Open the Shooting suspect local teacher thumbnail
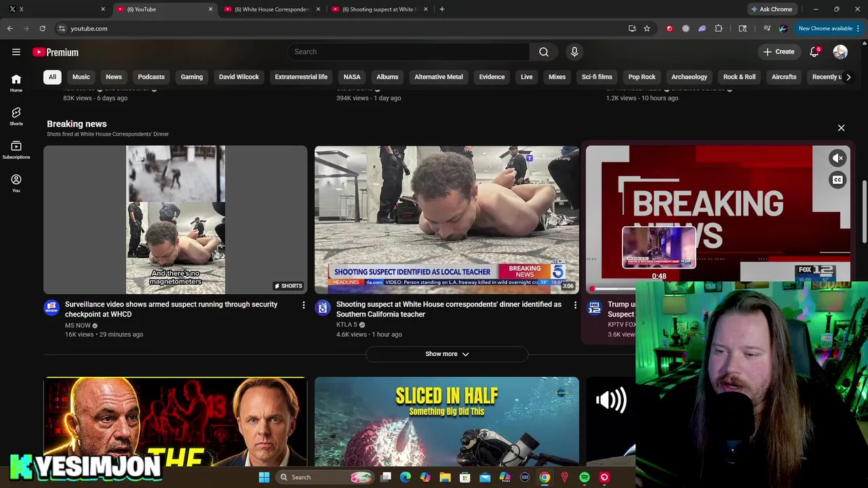This screenshot has width=868, height=488. [447, 220]
